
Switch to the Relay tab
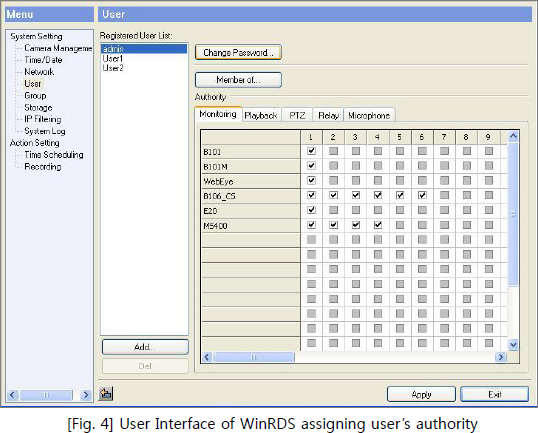(328, 115)
